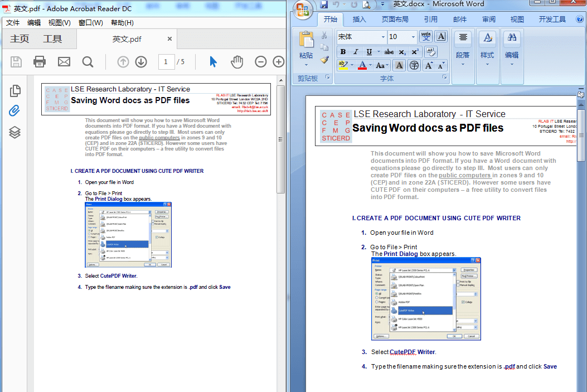Screen dimensions: 587x392
Task: Open the round Office button in Word
Action: pos(303,9)
